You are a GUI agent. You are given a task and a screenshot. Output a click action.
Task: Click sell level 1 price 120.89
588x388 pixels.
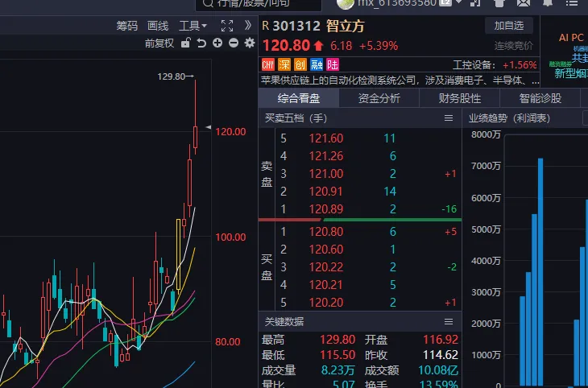tap(326, 209)
